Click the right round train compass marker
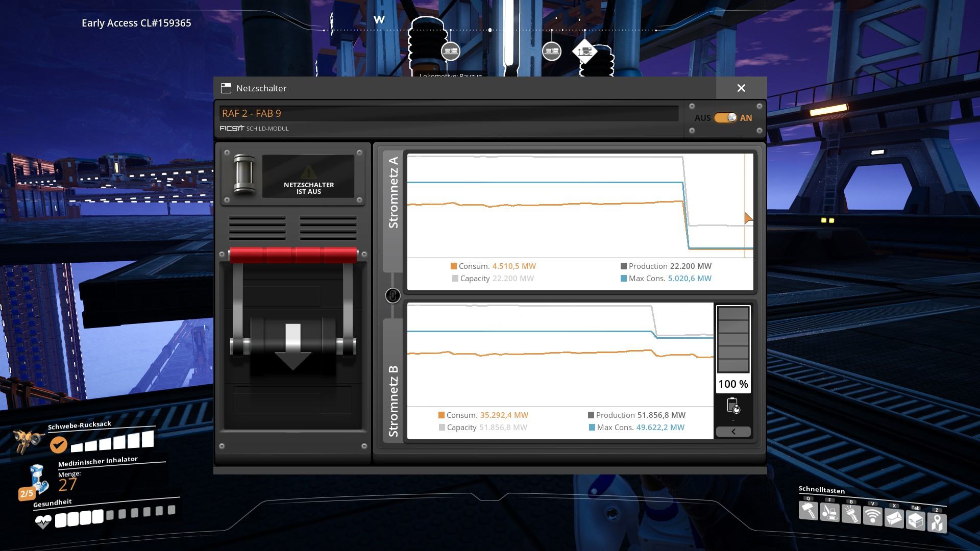 tap(552, 51)
